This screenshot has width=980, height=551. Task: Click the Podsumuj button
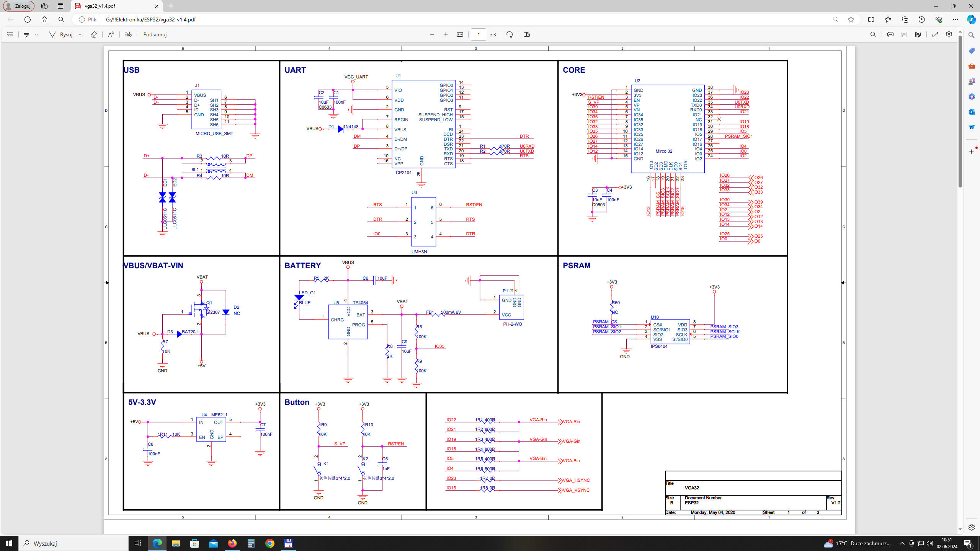coord(155,34)
